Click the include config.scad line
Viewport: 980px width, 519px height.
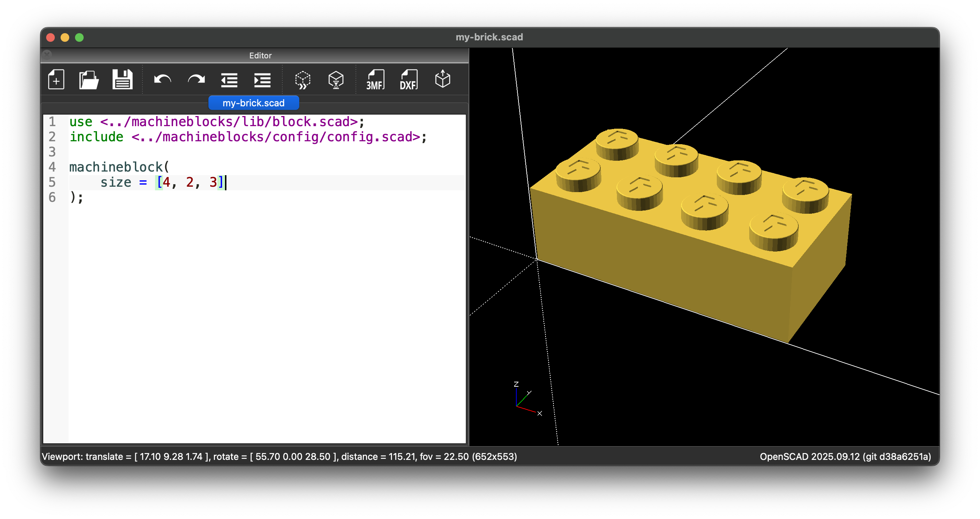248,137
